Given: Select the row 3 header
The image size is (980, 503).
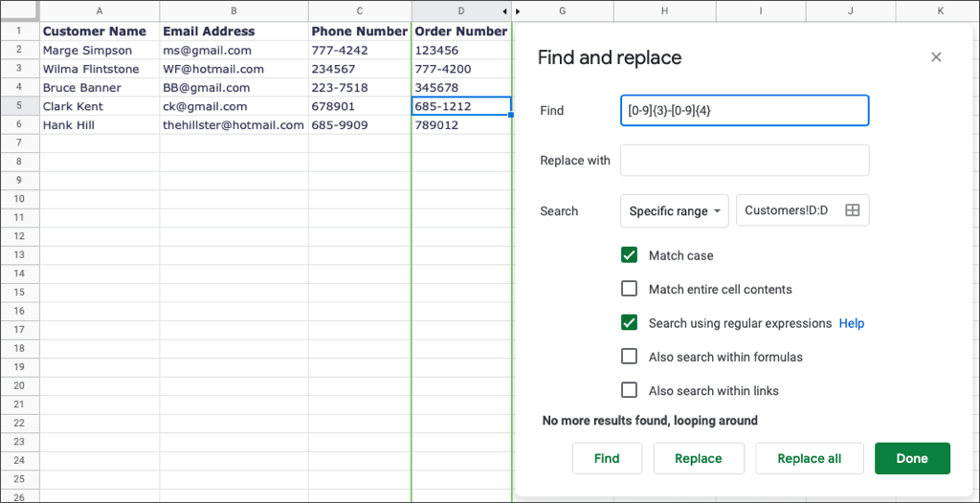Looking at the screenshot, I should tap(19, 69).
